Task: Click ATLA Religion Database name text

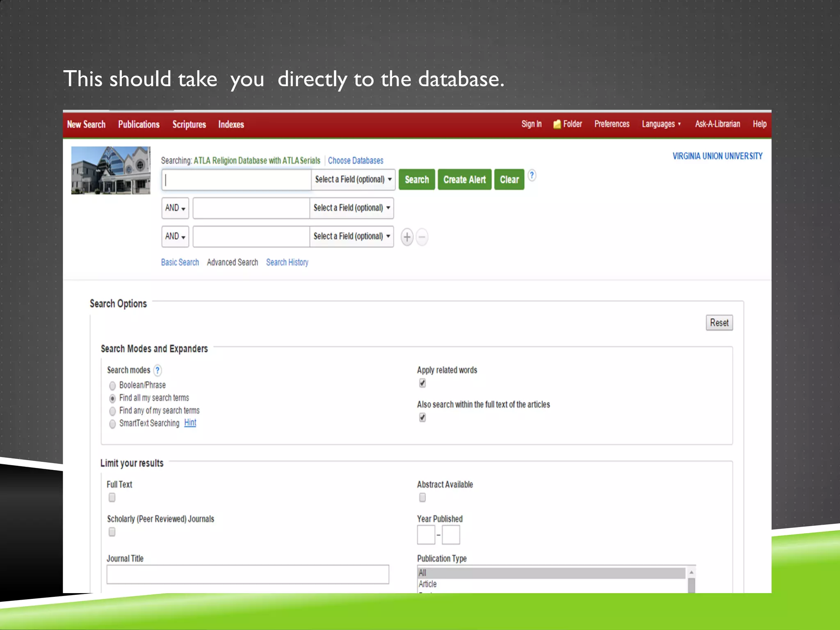Action: pyautogui.click(x=257, y=160)
